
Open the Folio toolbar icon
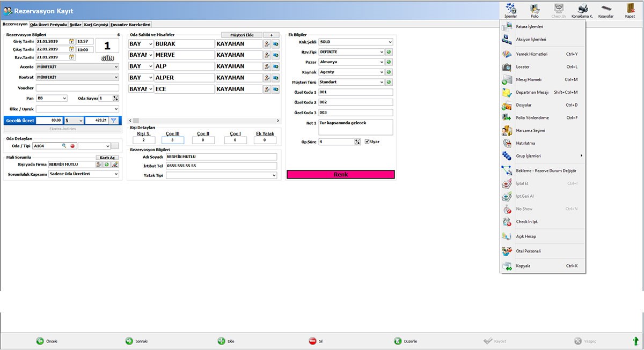click(535, 9)
